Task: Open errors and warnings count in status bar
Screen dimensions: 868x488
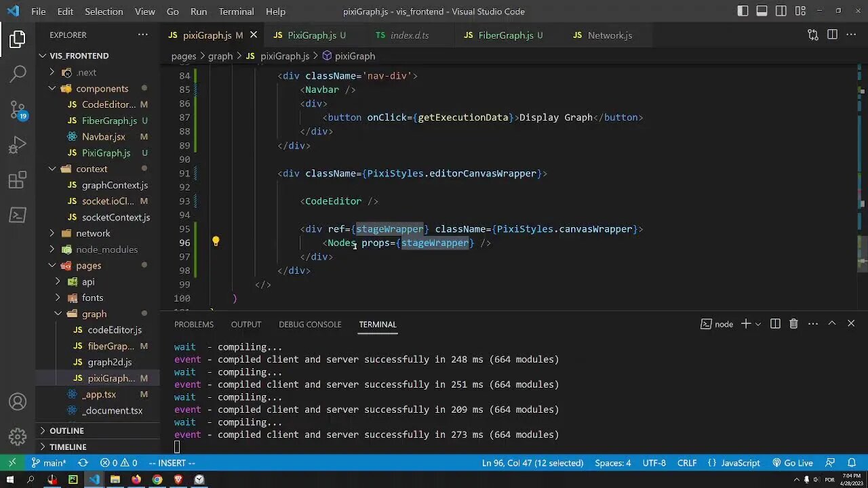Action: tap(119, 463)
